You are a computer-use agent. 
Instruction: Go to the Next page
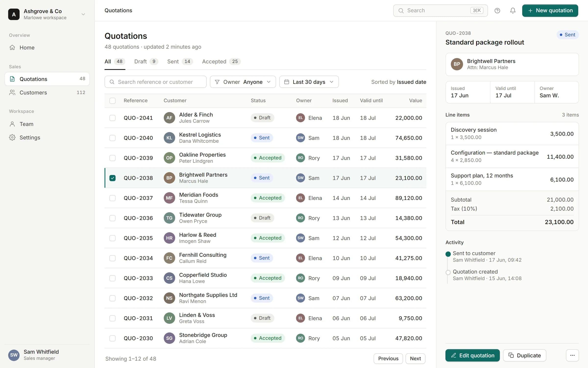tap(415, 358)
